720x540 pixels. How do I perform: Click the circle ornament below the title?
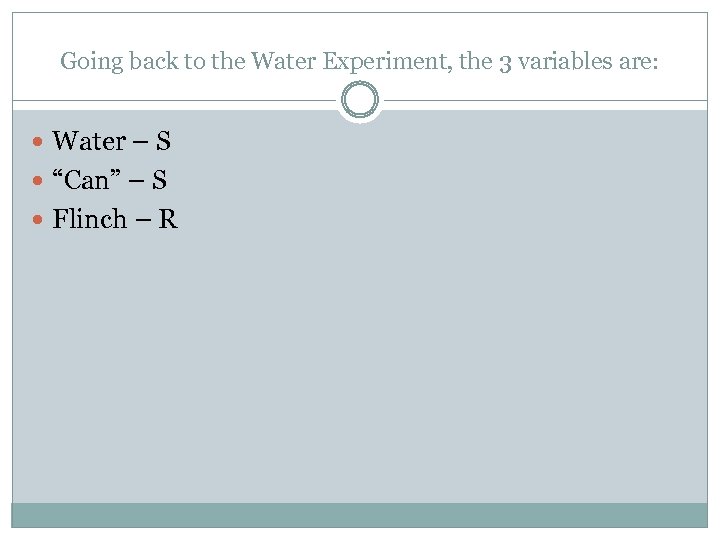click(x=359, y=101)
